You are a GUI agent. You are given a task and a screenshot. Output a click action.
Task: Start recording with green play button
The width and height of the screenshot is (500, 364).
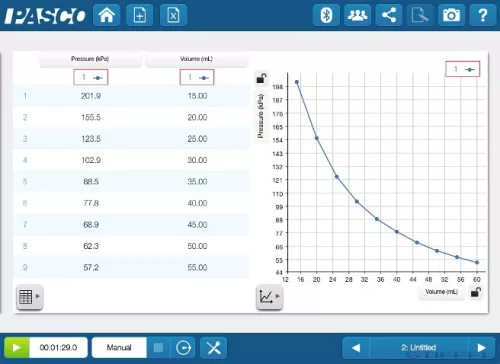point(17,348)
